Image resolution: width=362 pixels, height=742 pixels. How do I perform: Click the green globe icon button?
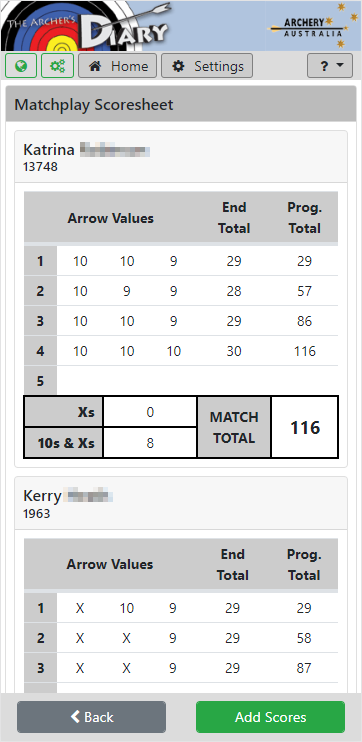click(x=21, y=66)
